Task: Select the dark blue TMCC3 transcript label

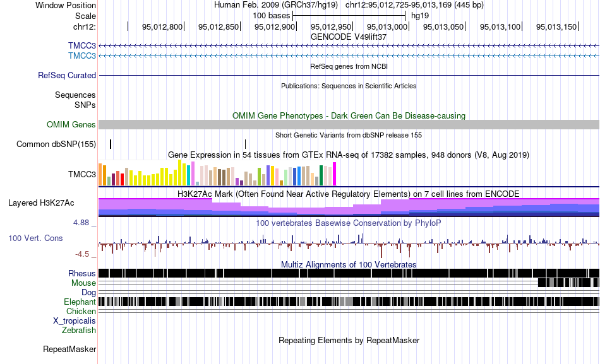Action: pos(82,46)
